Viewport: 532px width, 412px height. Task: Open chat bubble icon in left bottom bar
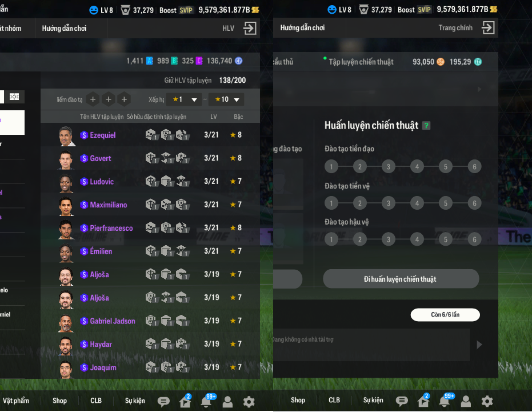click(163, 402)
